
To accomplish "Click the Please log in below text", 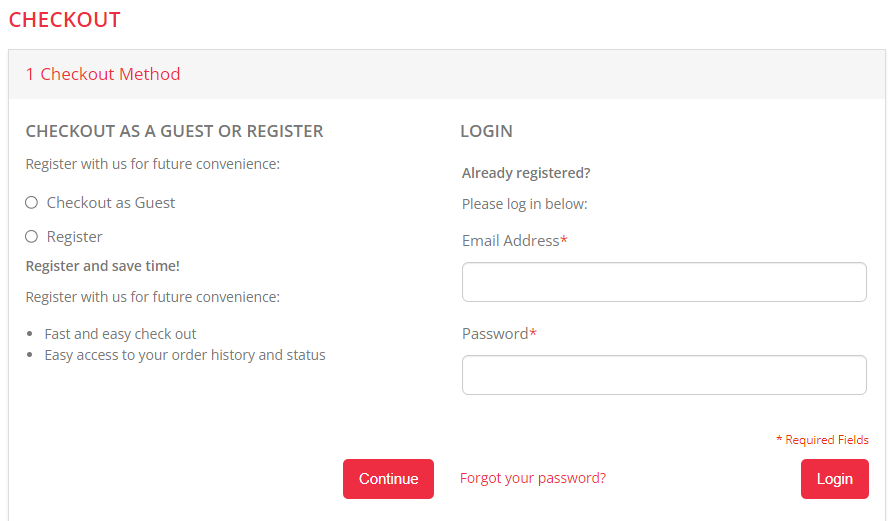I will (524, 204).
